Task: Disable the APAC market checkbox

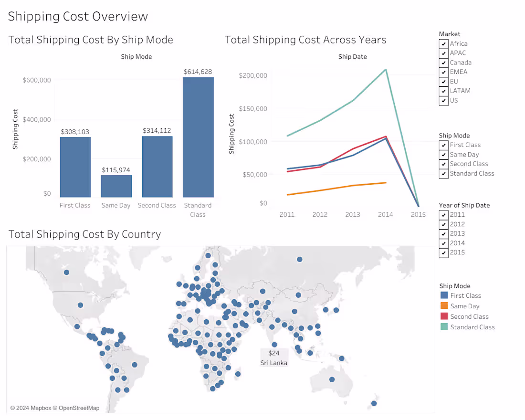Action: (x=443, y=53)
